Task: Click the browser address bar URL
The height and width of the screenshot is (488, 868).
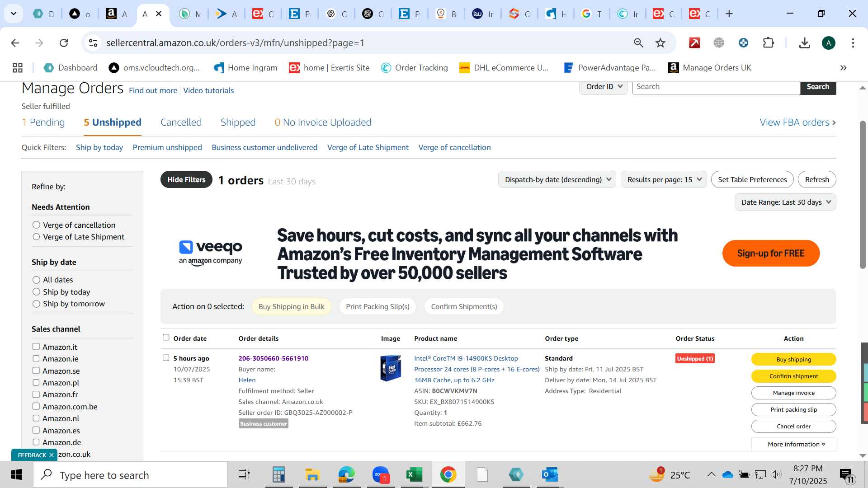Action: [x=235, y=43]
